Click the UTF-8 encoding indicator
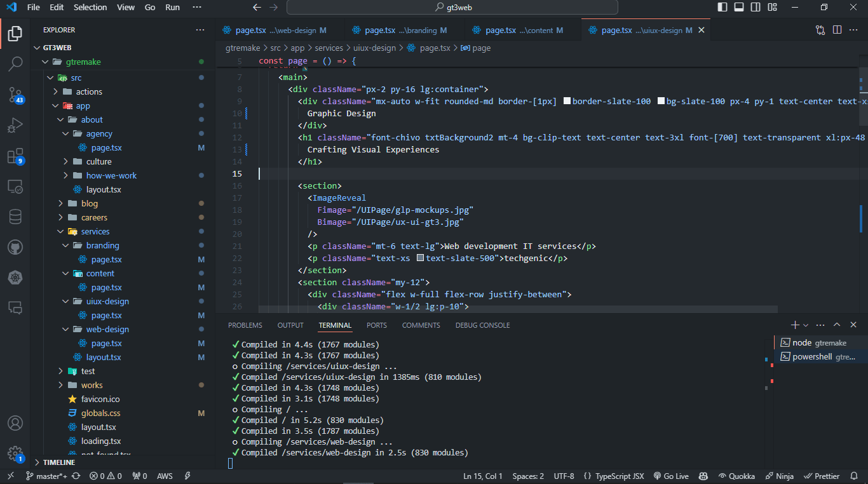The width and height of the screenshot is (868, 484). 564,476
